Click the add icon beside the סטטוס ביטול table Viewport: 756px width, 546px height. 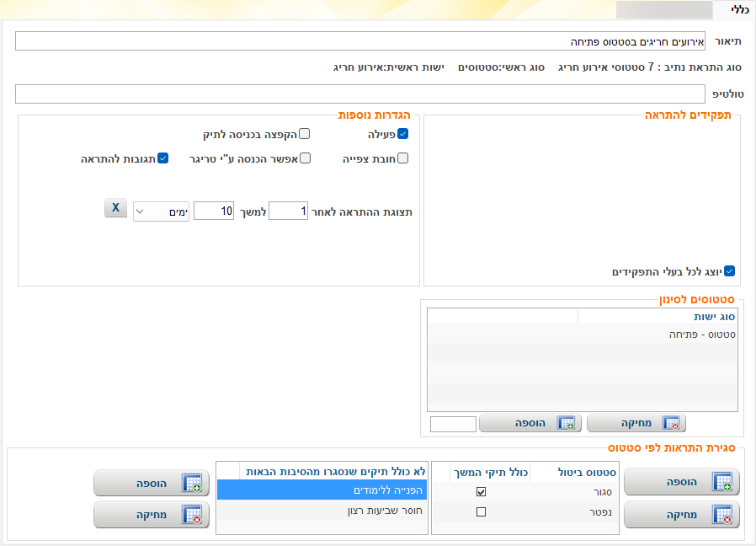click(x=722, y=482)
